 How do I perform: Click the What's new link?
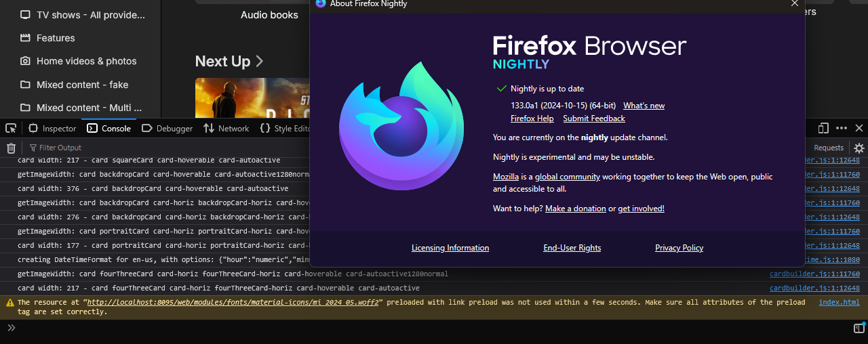pos(644,106)
